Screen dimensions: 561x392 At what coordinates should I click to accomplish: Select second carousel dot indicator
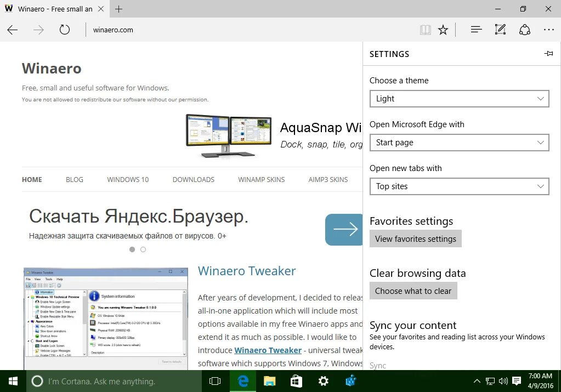coord(143,249)
